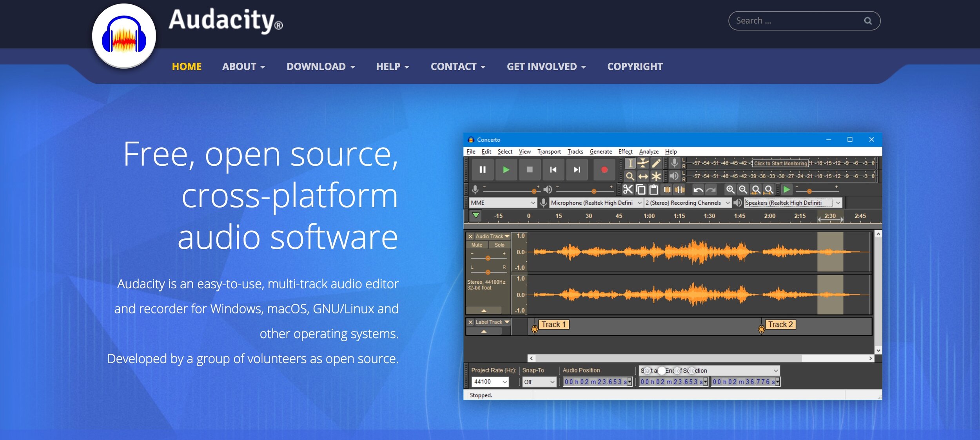Open the Audio Track name menu
Screen dimensions: 980x440
(x=492, y=236)
